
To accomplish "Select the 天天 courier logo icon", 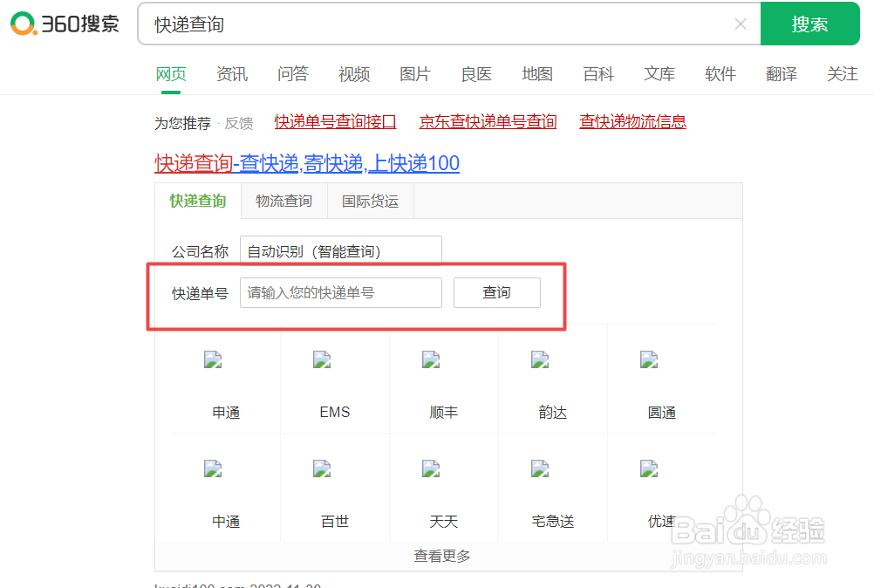I will point(431,469).
